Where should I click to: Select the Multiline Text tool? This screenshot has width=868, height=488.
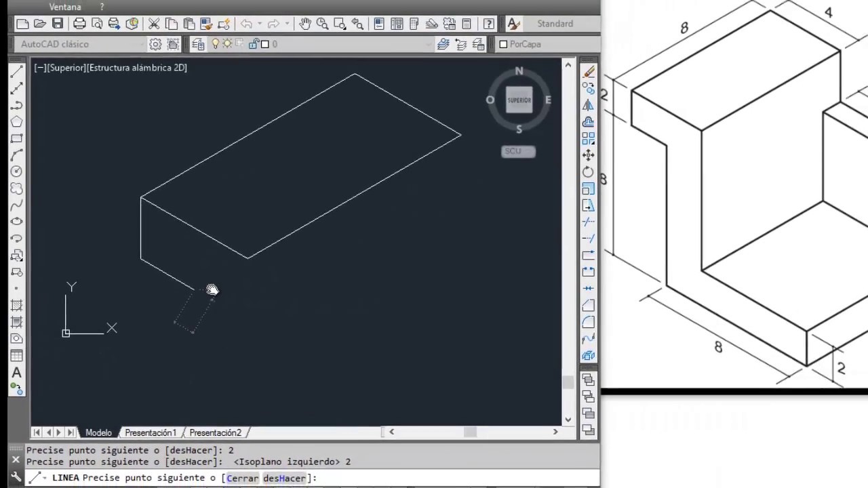click(x=17, y=373)
